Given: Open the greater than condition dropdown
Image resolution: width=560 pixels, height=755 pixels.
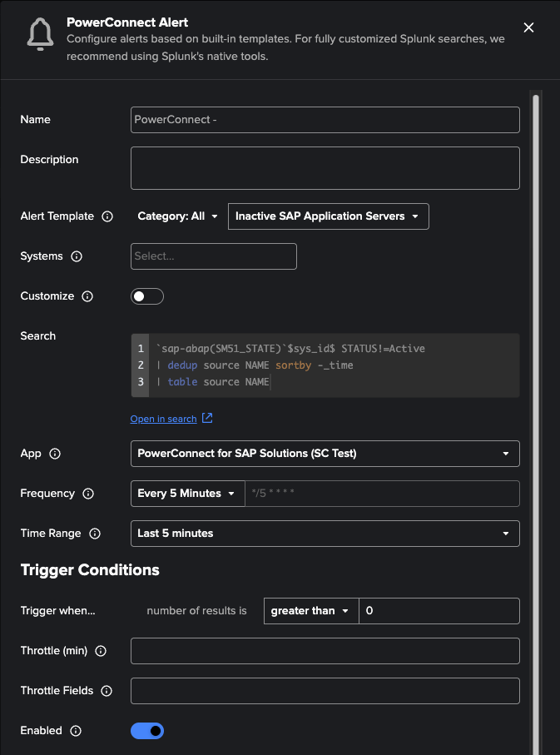Looking at the screenshot, I should click(x=310, y=611).
